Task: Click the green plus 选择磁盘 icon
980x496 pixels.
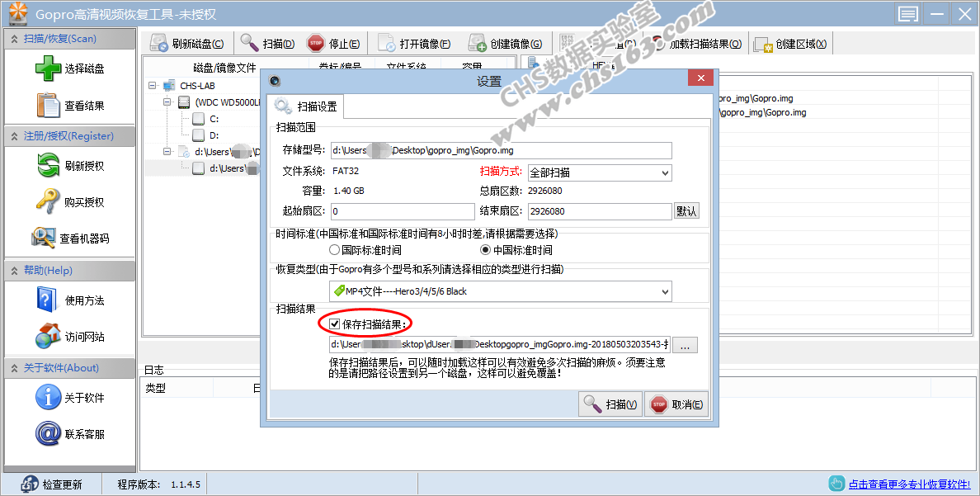Action: tap(48, 68)
